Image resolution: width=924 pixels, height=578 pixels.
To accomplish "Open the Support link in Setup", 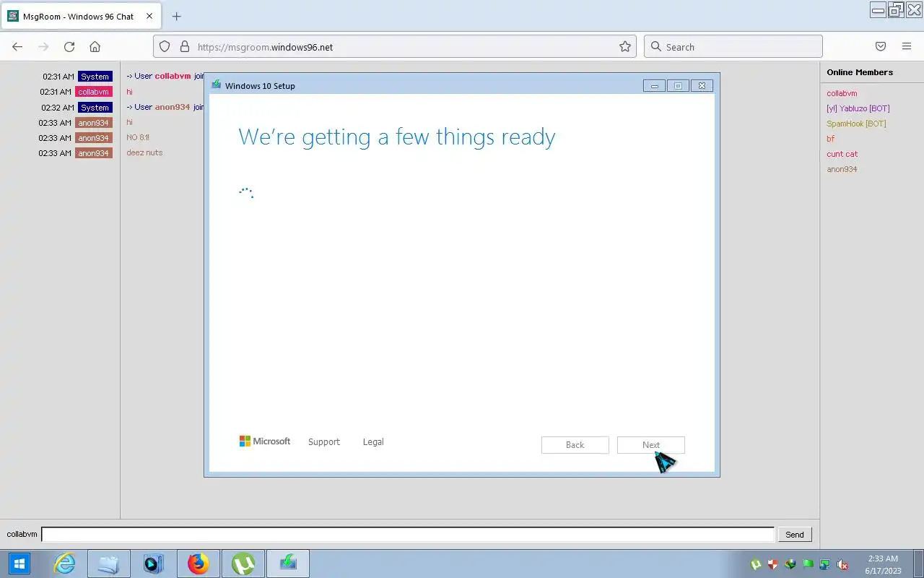I will point(323,442).
